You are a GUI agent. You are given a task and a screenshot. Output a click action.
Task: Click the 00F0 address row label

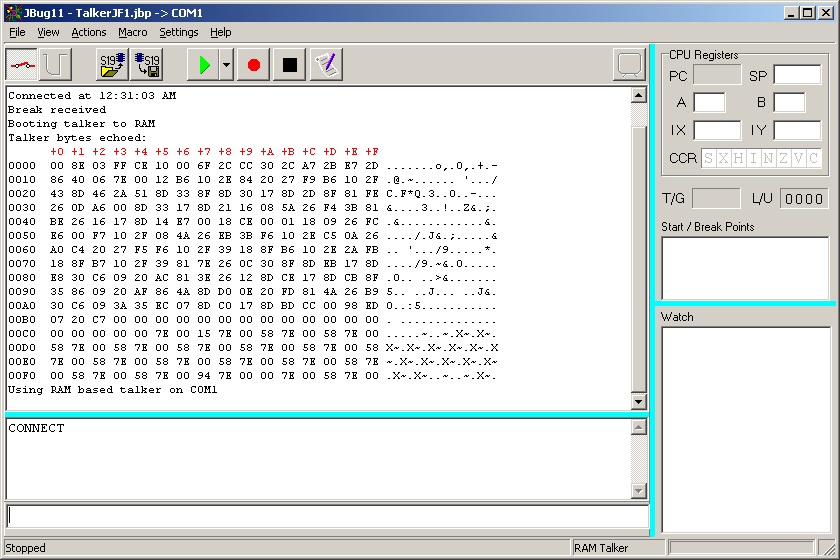[22, 376]
